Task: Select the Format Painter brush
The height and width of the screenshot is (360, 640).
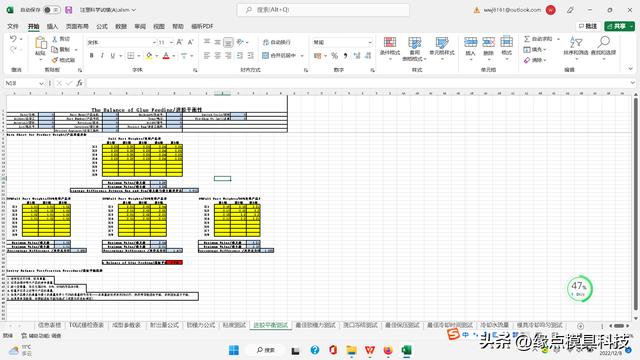Action: coord(55,60)
